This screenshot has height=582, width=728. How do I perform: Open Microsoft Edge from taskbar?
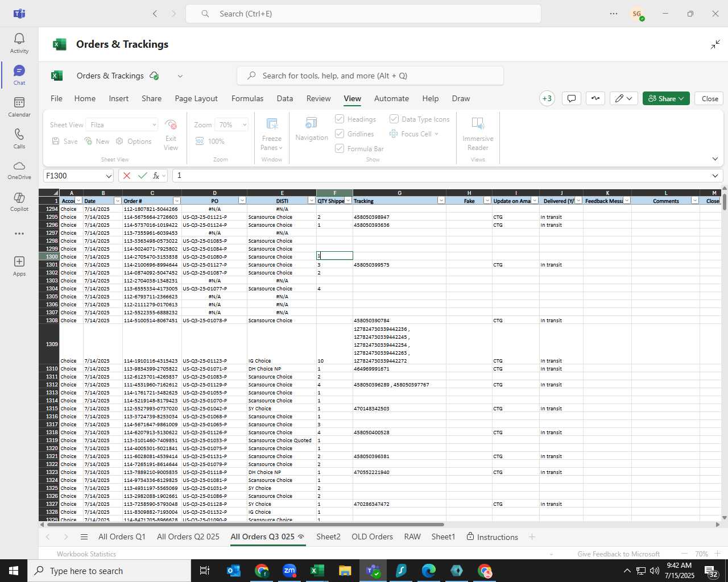coord(429,571)
